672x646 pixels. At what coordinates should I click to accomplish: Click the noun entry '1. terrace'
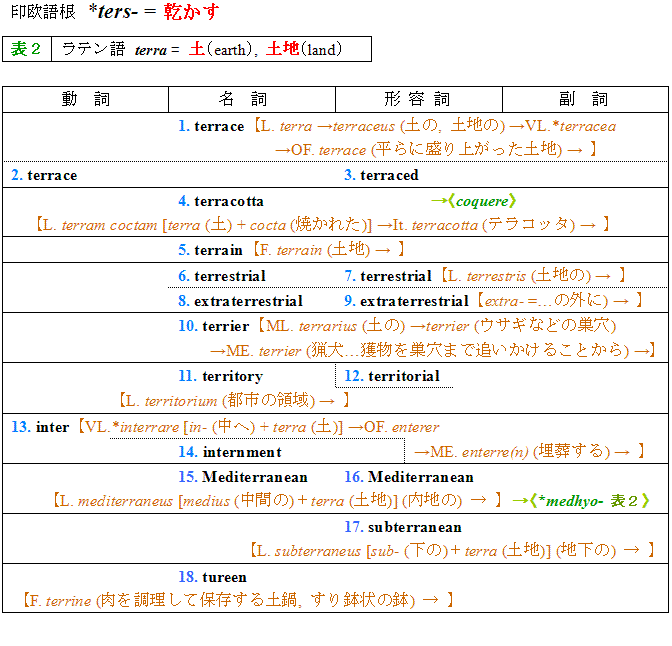pyautogui.click(x=211, y=126)
